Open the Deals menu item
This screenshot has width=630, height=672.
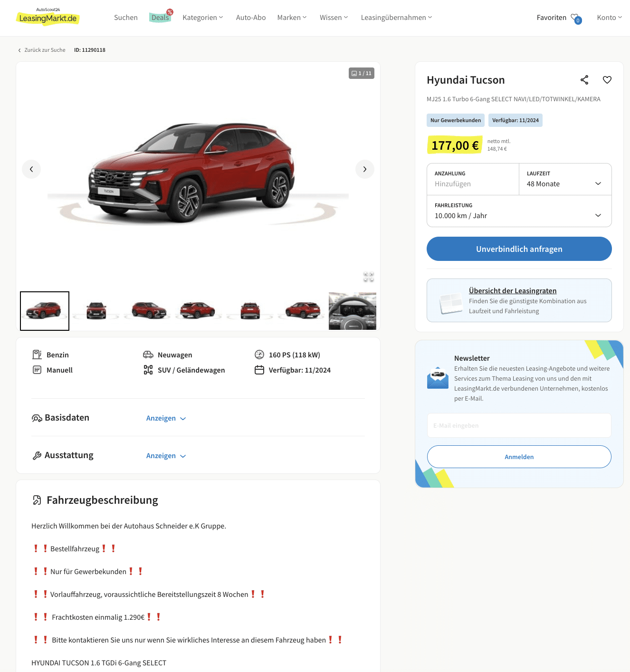coord(161,18)
